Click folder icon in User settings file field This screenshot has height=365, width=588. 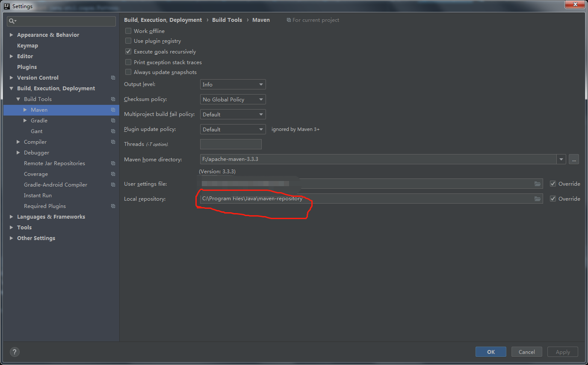538,184
